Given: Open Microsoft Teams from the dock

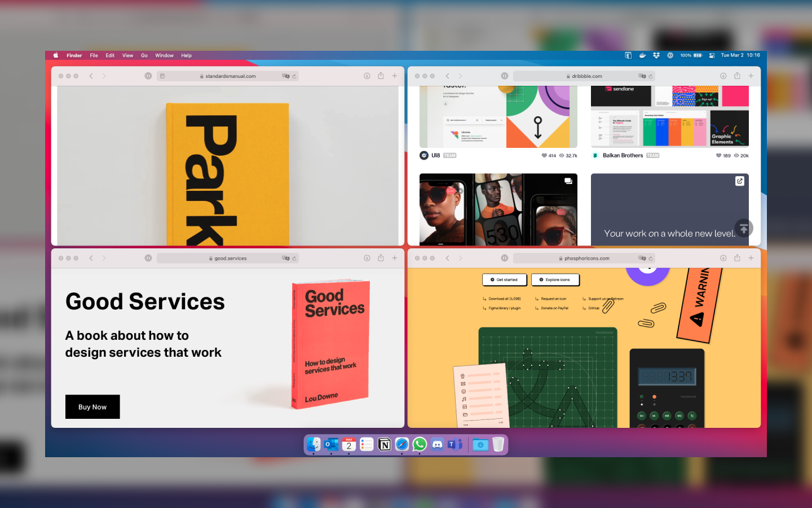Looking at the screenshot, I should click(x=454, y=444).
